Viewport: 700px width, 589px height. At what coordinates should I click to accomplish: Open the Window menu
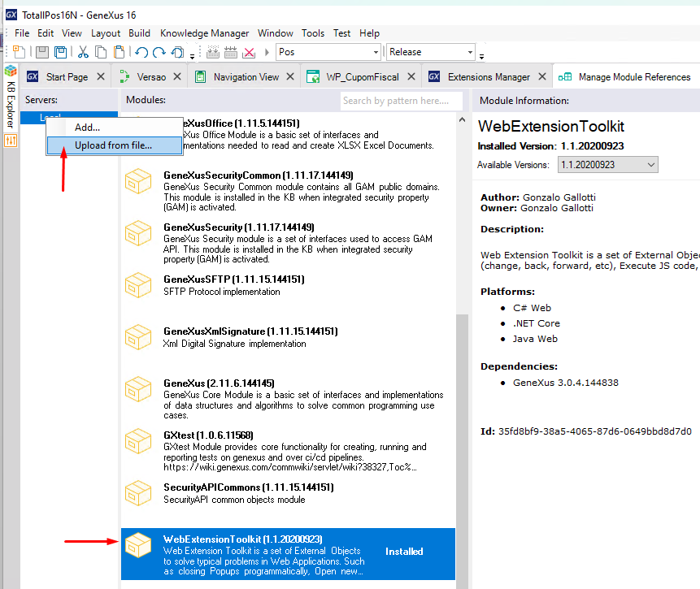275,33
